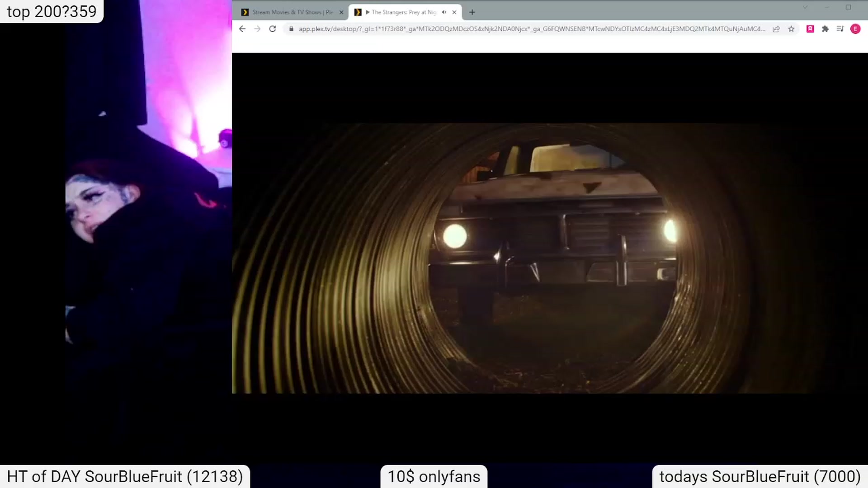Image resolution: width=868 pixels, height=488 pixels.
Task: Click the '10$ onlyfans' overlay label
Action: (x=434, y=477)
